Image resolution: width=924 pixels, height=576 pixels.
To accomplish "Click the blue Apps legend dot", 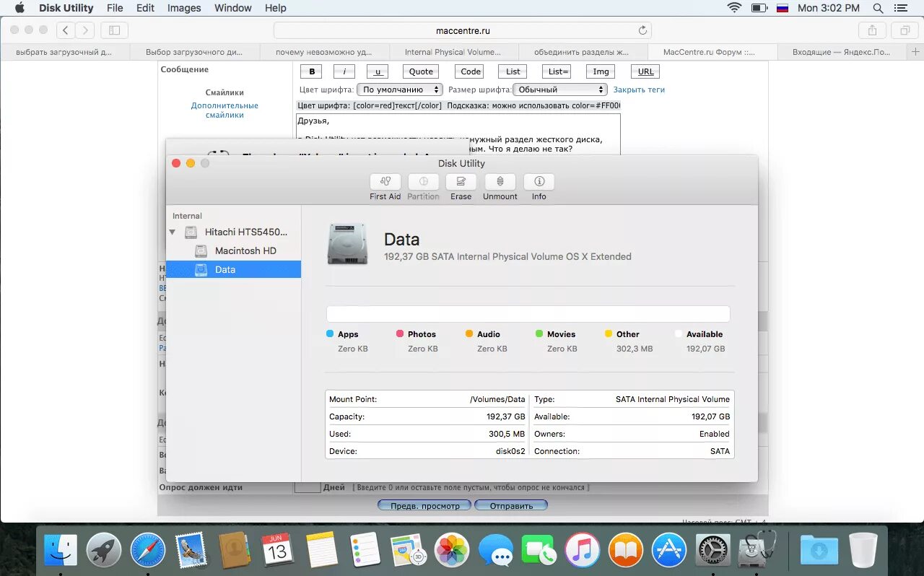I will [x=330, y=333].
